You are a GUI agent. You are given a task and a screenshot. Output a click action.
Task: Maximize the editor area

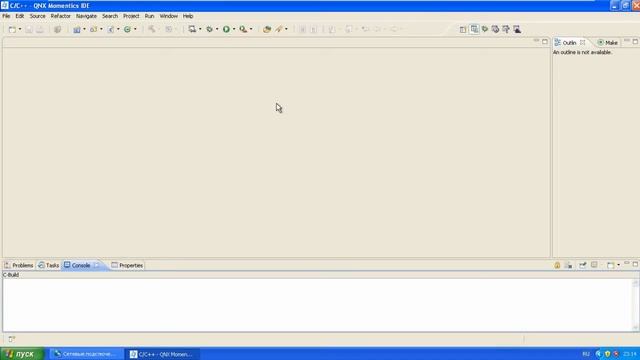pyautogui.click(x=545, y=42)
